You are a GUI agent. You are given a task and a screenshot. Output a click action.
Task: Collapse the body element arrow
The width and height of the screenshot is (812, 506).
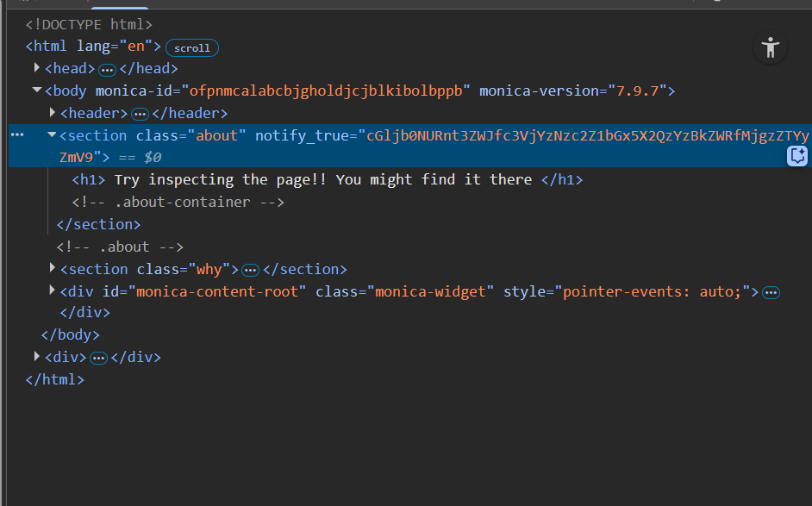coord(37,91)
